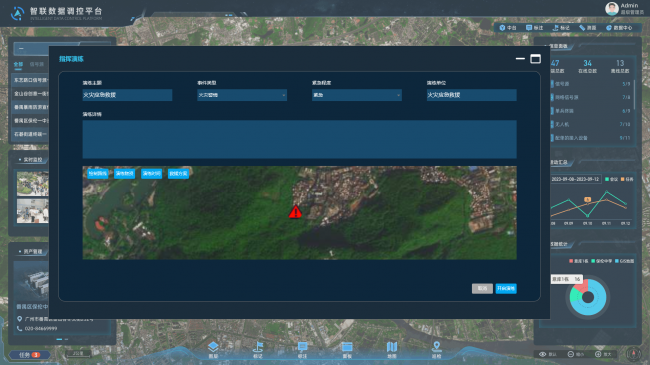Click the second live monitoring thumbnail
The height and width of the screenshot is (365, 650).
33,210
